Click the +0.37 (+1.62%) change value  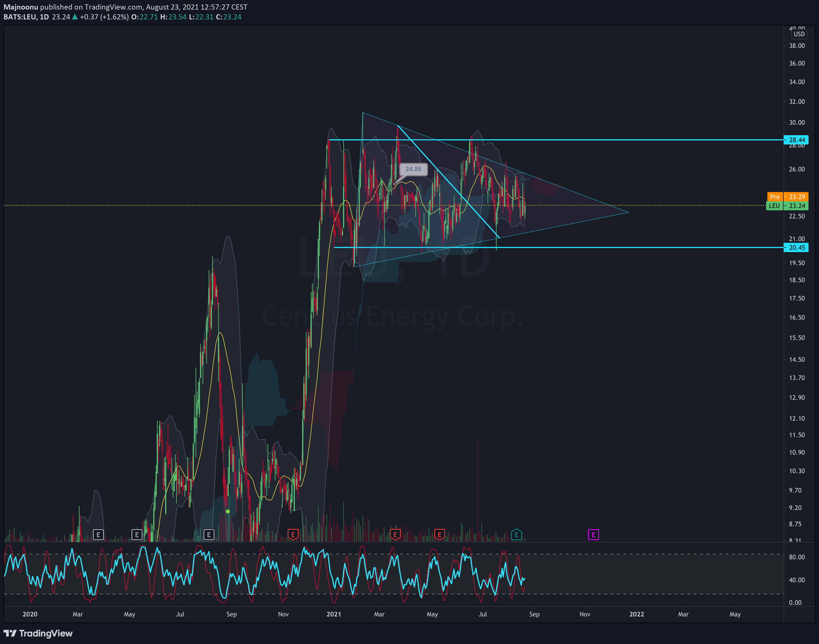coord(104,17)
